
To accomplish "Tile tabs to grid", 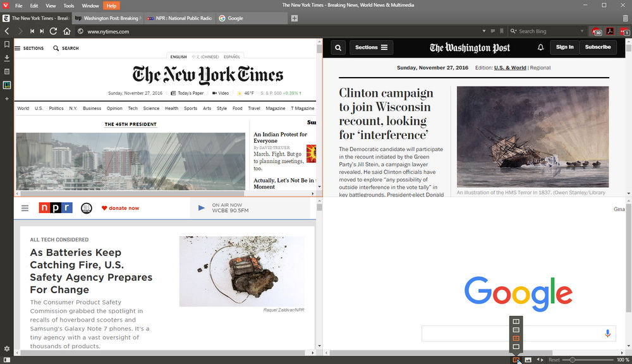I will pos(516,338).
